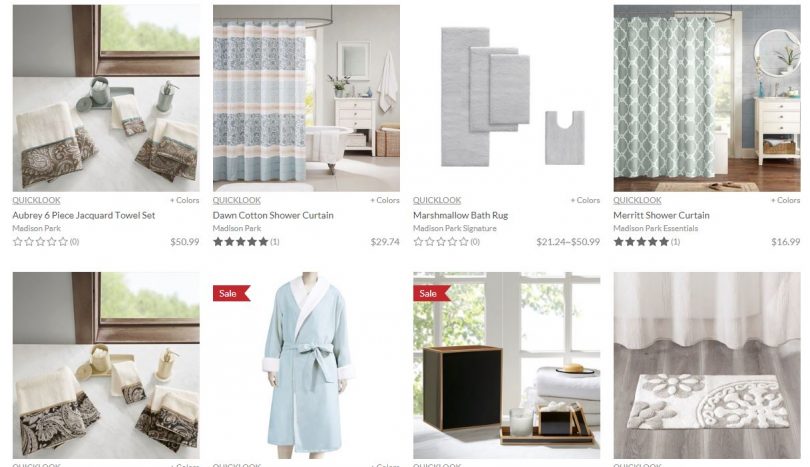Click the Merritt Shower Curtain title
The image size is (810, 467).
(661, 215)
